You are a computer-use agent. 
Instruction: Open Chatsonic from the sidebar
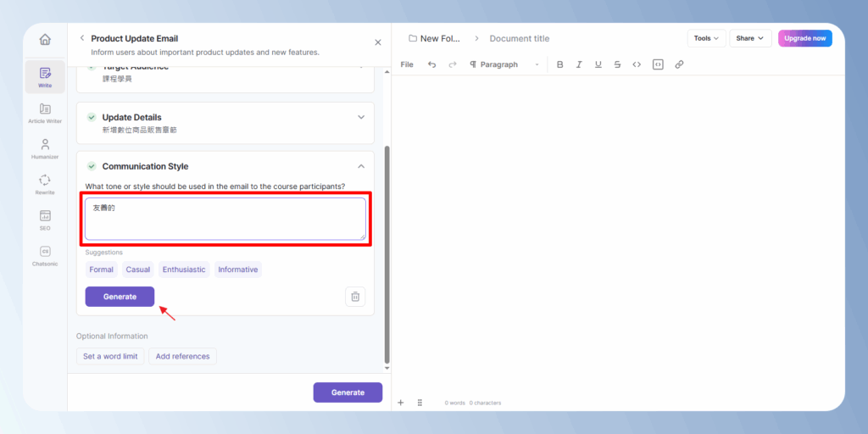(45, 255)
